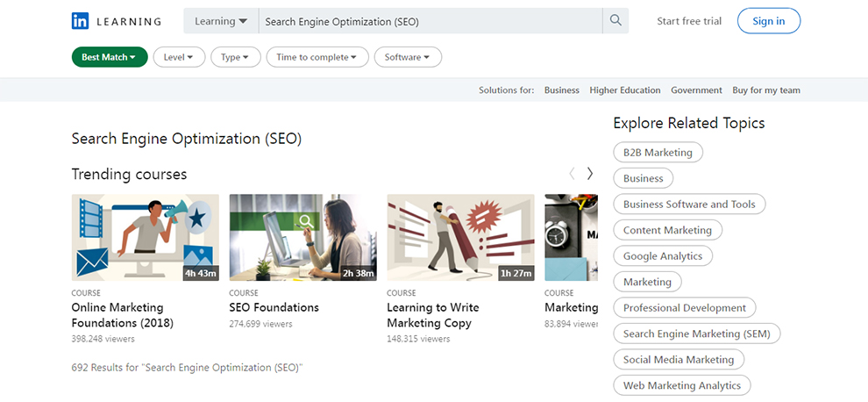Click the 1h 27m duration badge
Viewport: 868px width, 402px height.
(516, 273)
